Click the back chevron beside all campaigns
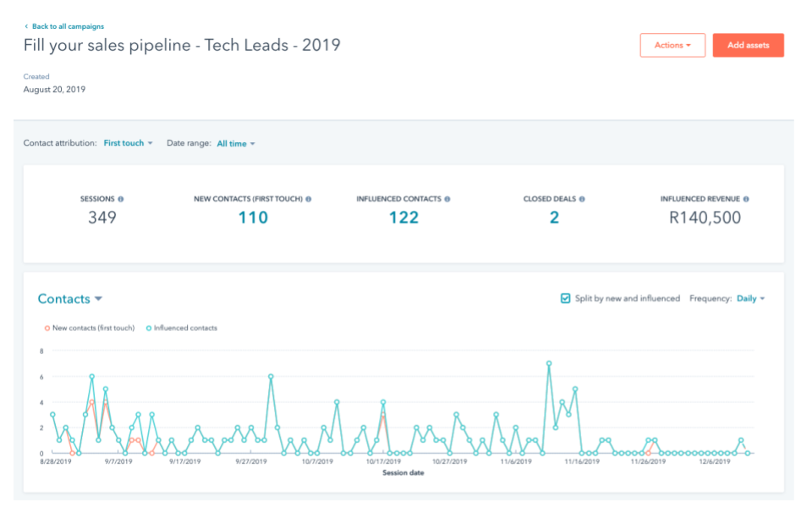 pos(26,26)
